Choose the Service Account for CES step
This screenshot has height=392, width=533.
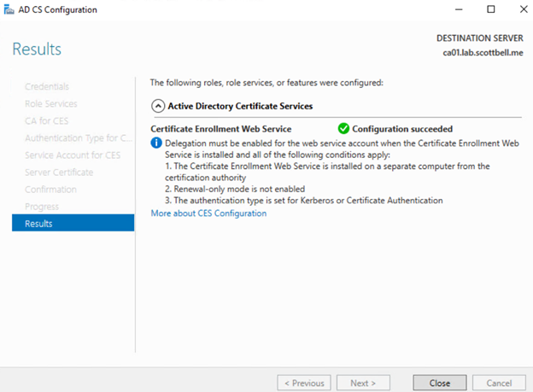click(73, 155)
